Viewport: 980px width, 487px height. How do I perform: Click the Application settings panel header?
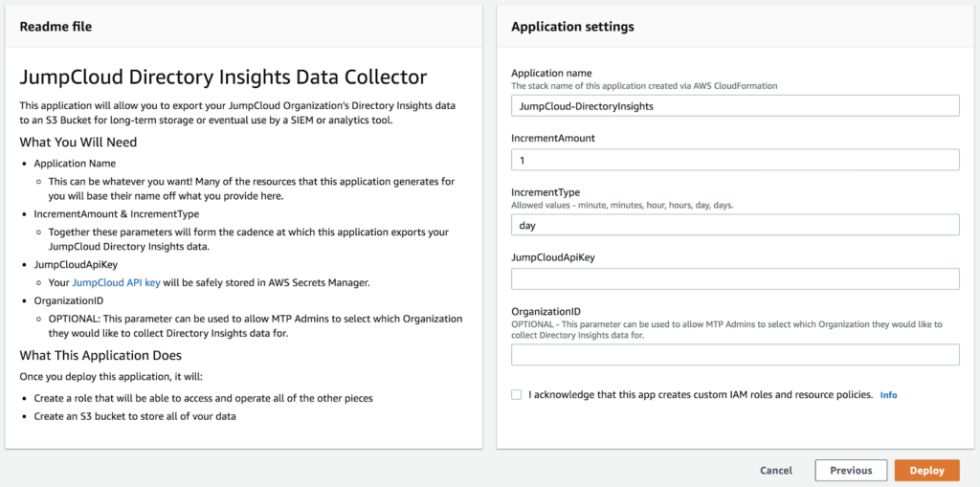tap(572, 27)
